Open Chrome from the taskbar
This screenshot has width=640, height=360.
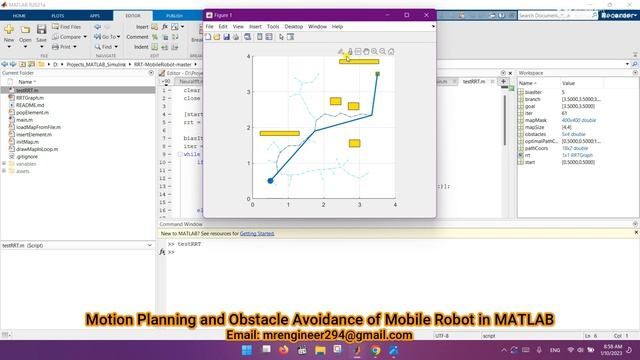pos(376,350)
